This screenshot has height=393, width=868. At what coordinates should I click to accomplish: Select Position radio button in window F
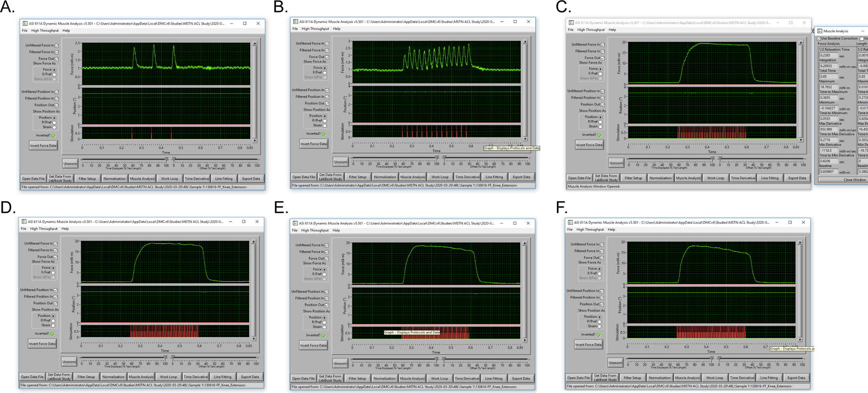(x=599, y=317)
